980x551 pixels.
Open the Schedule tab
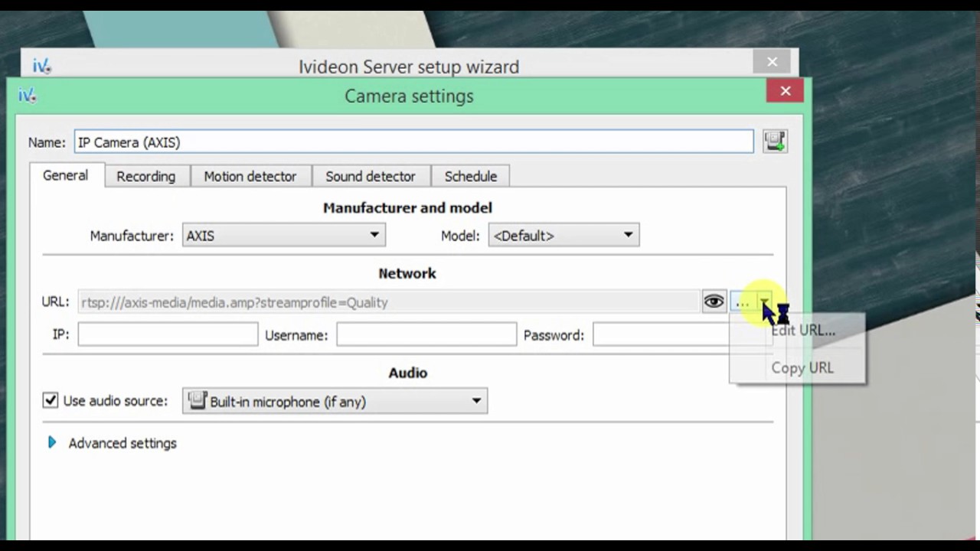click(471, 176)
